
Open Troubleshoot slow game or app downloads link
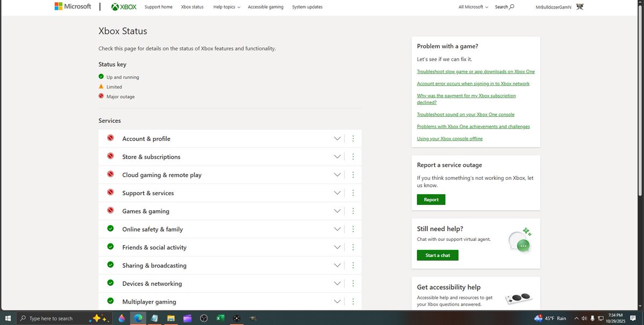coord(475,71)
